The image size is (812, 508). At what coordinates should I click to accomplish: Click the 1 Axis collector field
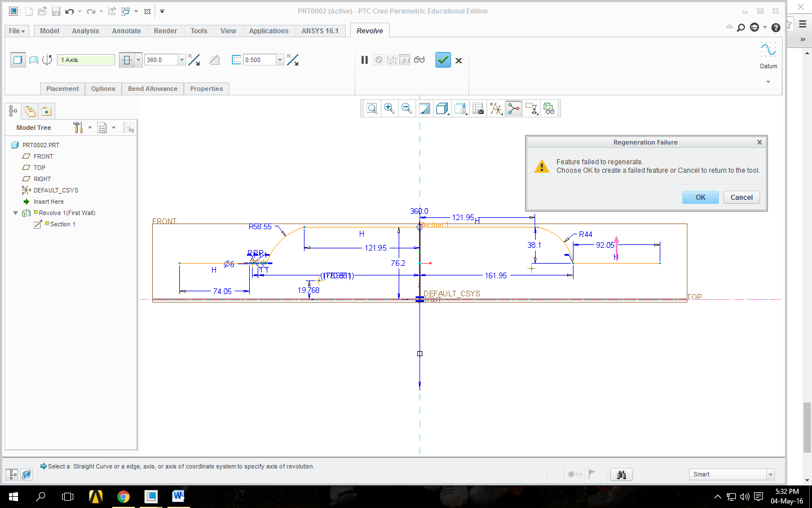tap(86, 60)
